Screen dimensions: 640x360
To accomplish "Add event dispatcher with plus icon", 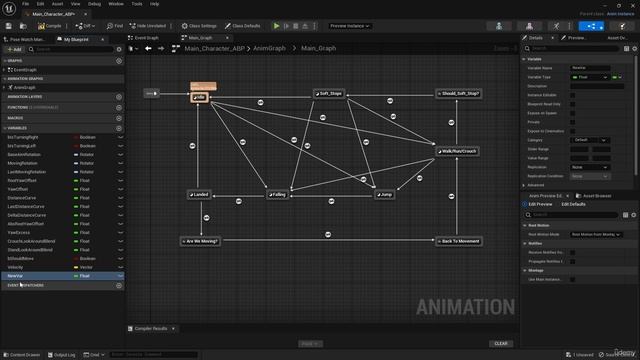I will pos(119,286).
